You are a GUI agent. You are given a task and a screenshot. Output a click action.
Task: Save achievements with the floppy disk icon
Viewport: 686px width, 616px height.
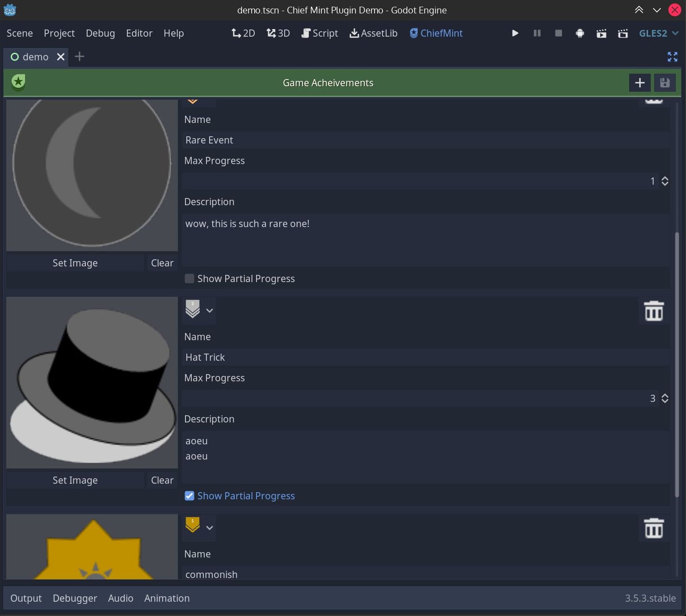pos(665,83)
